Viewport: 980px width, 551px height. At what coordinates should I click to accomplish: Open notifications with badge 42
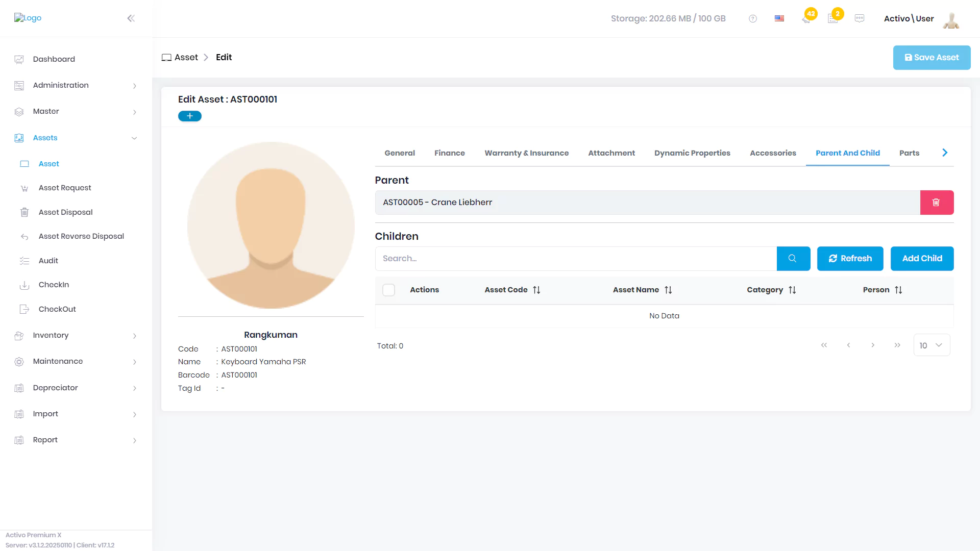(806, 19)
